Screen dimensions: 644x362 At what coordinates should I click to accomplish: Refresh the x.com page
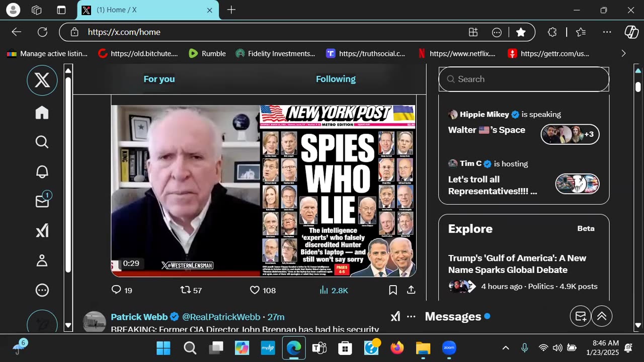pos(42,32)
